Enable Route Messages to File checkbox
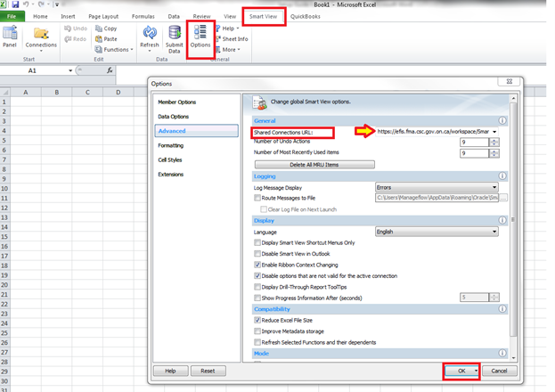Viewport: 555px width, 392px height. click(258, 198)
